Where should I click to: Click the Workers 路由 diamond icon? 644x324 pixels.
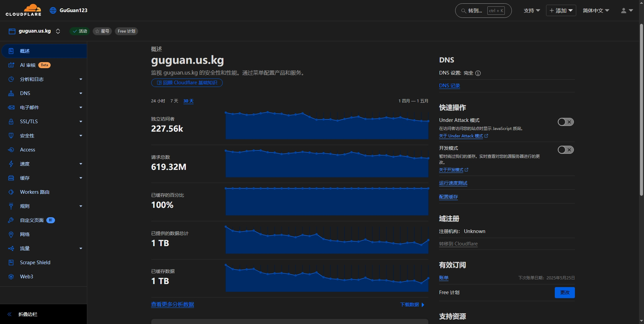(11, 192)
